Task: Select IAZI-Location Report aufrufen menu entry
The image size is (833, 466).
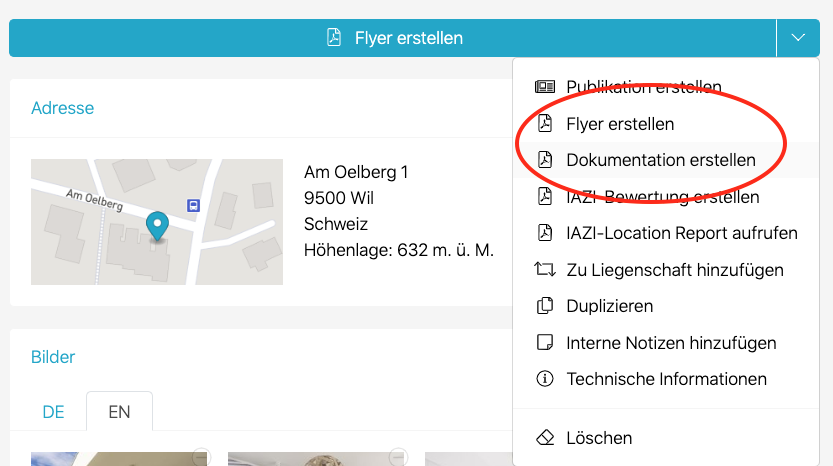Action: [x=681, y=233]
